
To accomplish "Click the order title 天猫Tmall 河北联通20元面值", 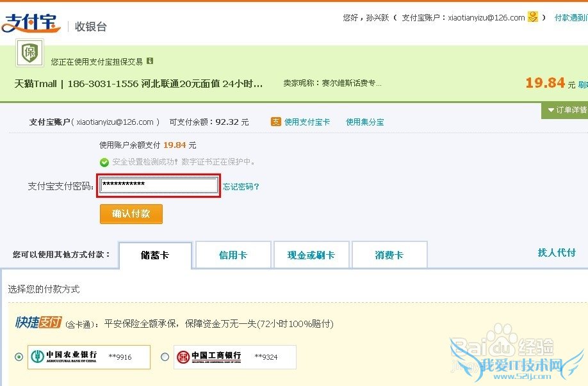I will coord(138,84).
